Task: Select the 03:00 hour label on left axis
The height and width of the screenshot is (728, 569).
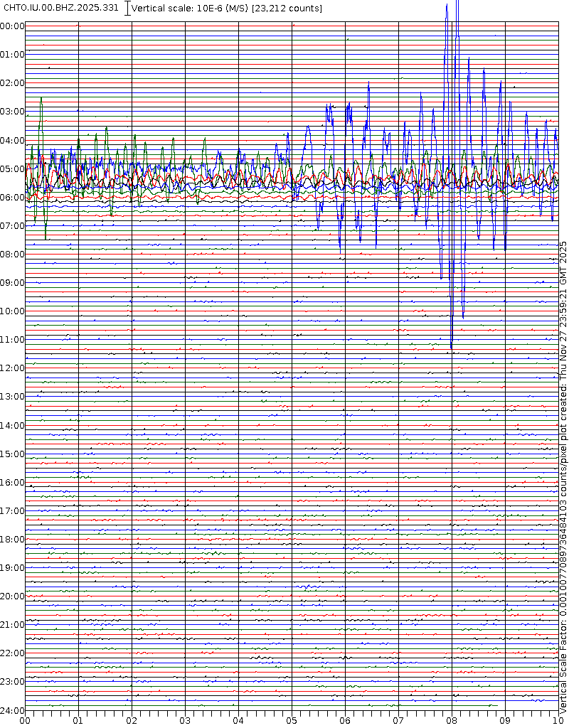Action: click(x=12, y=112)
